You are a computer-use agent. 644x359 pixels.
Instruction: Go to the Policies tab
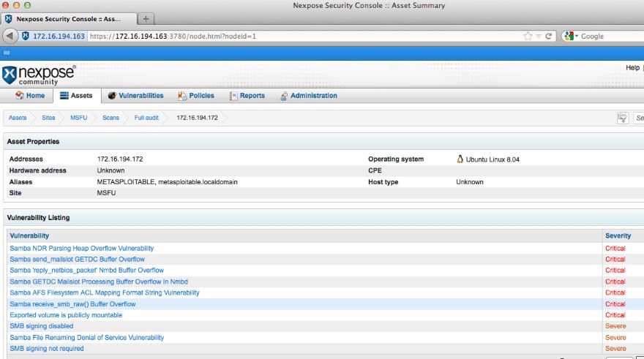click(196, 96)
